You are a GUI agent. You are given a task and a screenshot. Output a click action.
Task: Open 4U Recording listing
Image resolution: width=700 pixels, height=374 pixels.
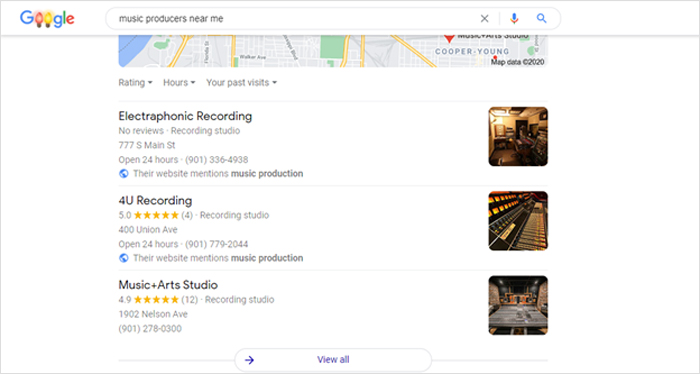coord(155,200)
